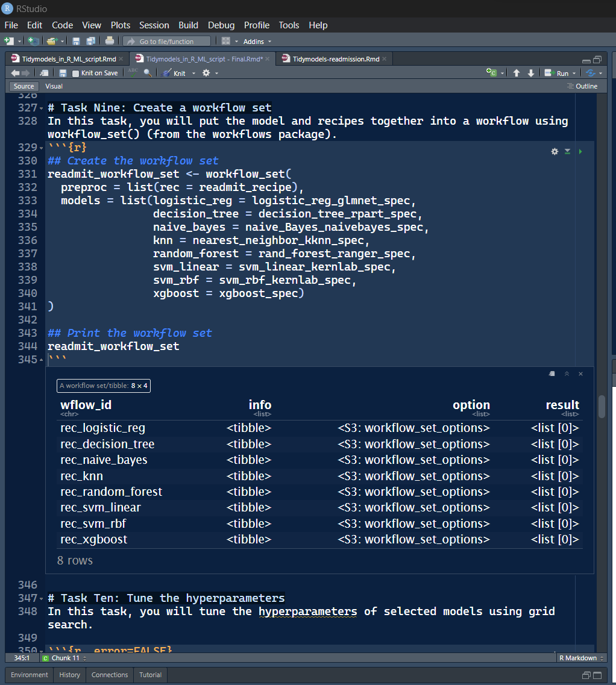The image size is (616, 685).
Task: Click the wflow_id column header
Action: (x=86, y=405)
